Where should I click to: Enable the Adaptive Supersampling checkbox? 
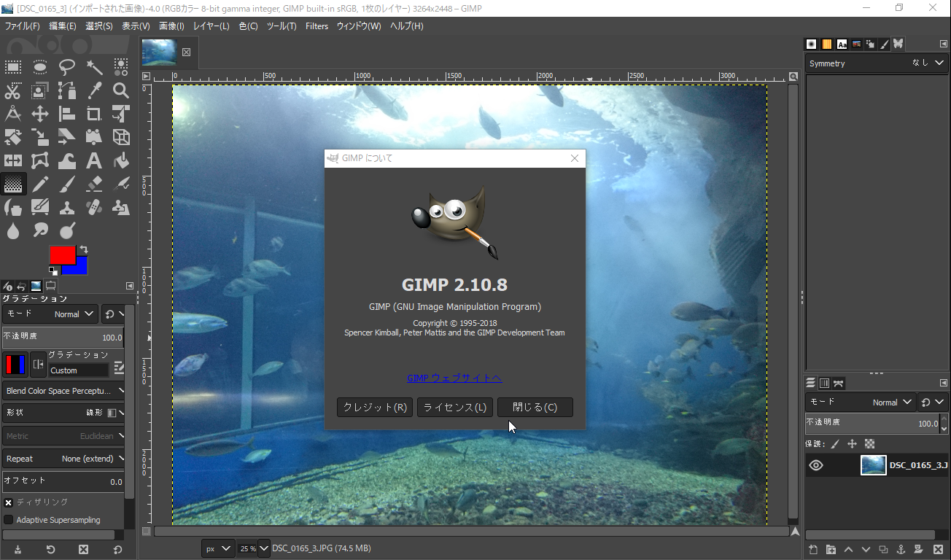pos(9,519)
